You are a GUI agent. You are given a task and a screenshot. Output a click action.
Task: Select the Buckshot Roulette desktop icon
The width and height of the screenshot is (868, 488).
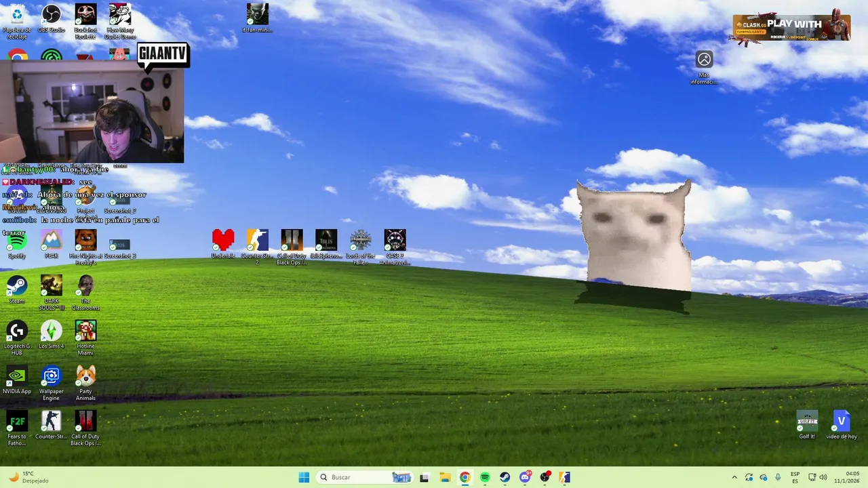click(x=85, y=20)
